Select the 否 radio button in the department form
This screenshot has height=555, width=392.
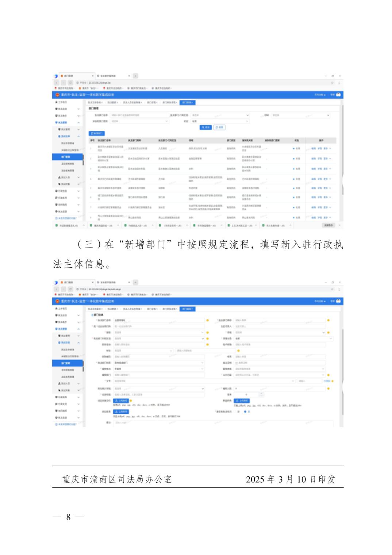pos(245,412)
